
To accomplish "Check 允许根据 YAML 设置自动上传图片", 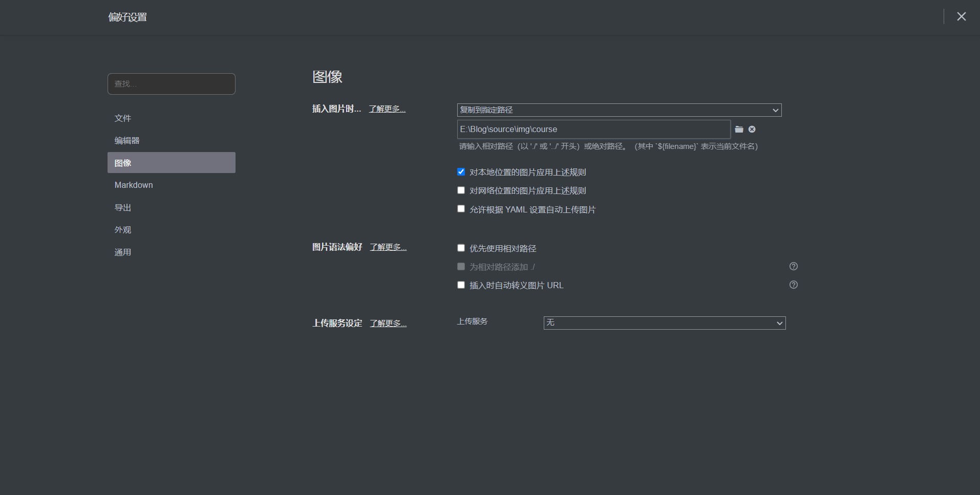I will 461,209.
